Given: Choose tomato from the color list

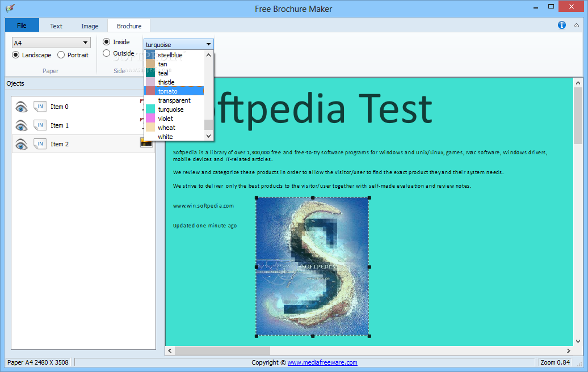Looking at the screenshot, I should tap(174, 91).
